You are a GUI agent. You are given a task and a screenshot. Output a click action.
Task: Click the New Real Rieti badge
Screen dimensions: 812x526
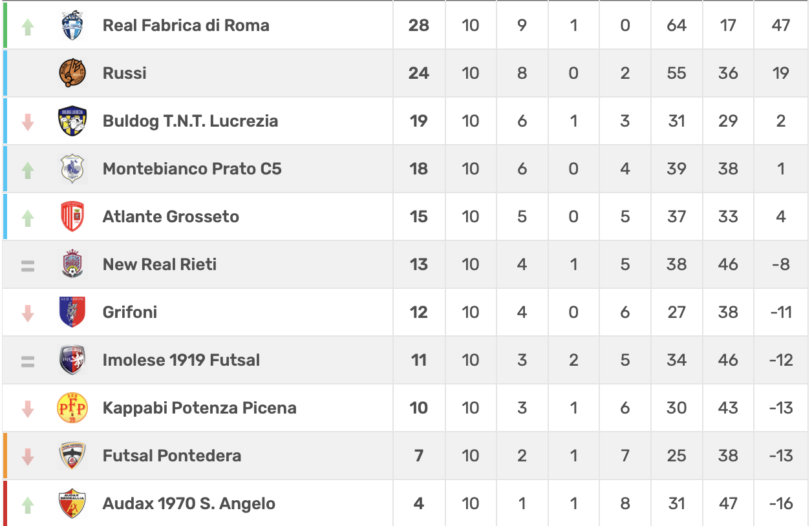point(72,264)
